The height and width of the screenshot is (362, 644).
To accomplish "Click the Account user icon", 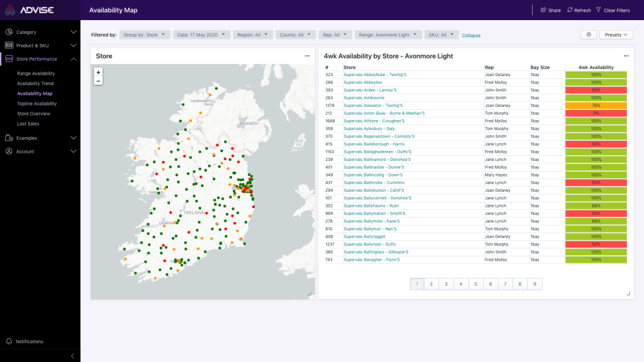I will pyautogui.click(x=9, y=151).
